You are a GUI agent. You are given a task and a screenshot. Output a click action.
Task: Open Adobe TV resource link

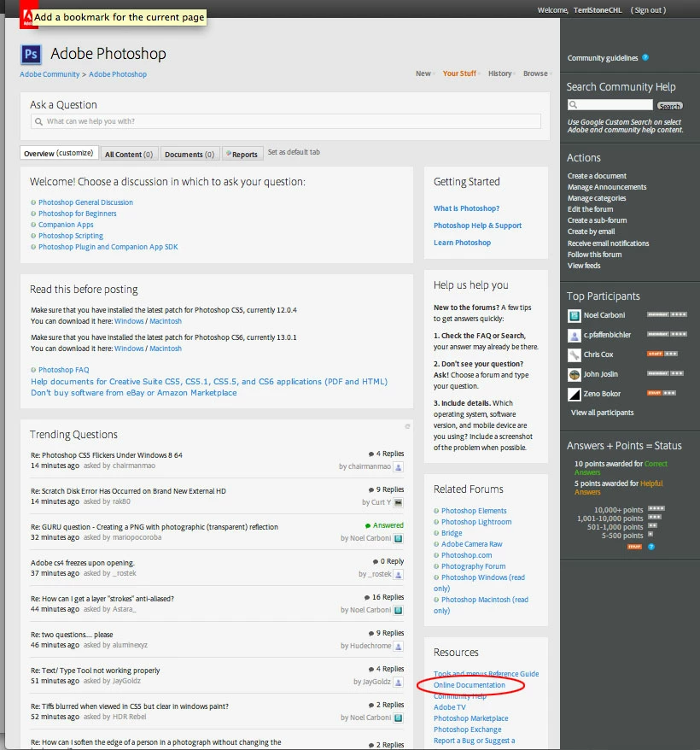pyautogui.click(x=450, y=707)
